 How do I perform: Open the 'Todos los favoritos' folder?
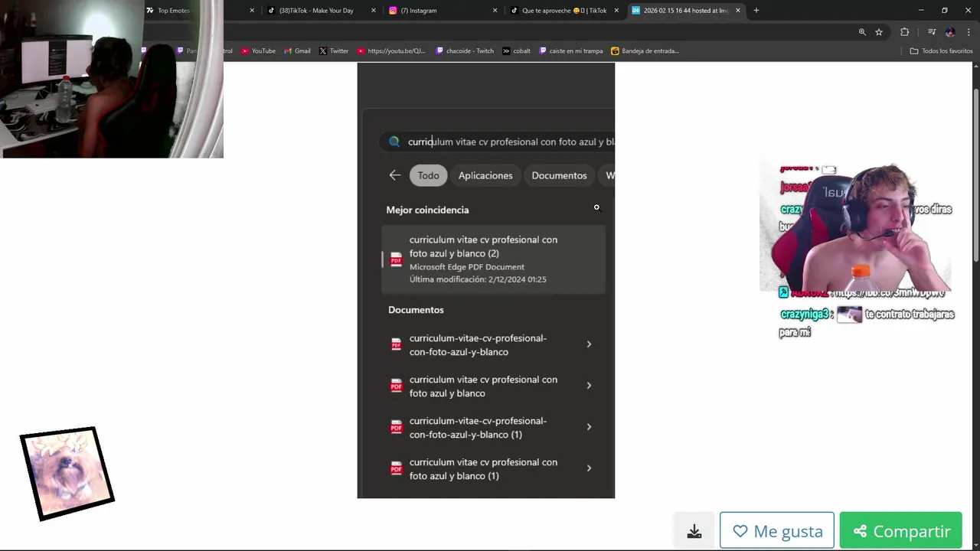coord(941,51)
